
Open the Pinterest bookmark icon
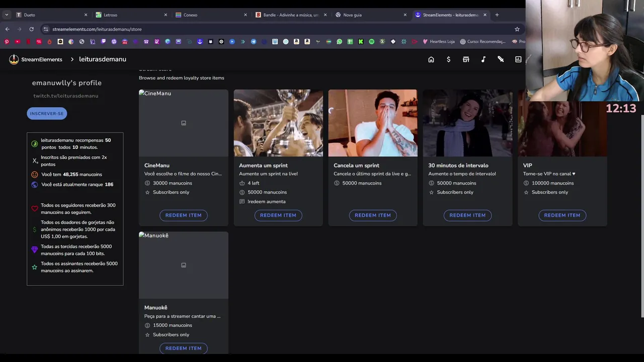click(7, 42)
